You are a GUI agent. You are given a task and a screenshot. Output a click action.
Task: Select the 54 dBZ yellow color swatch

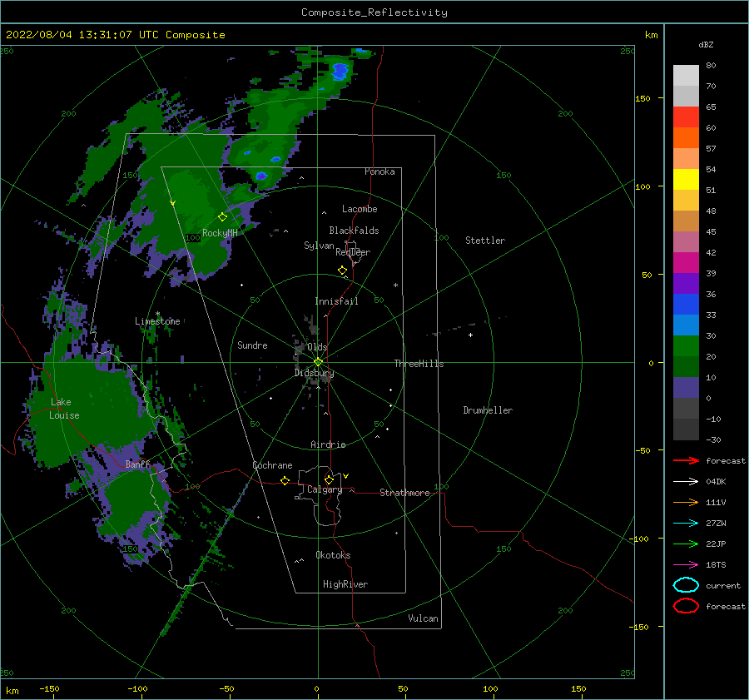686,179
